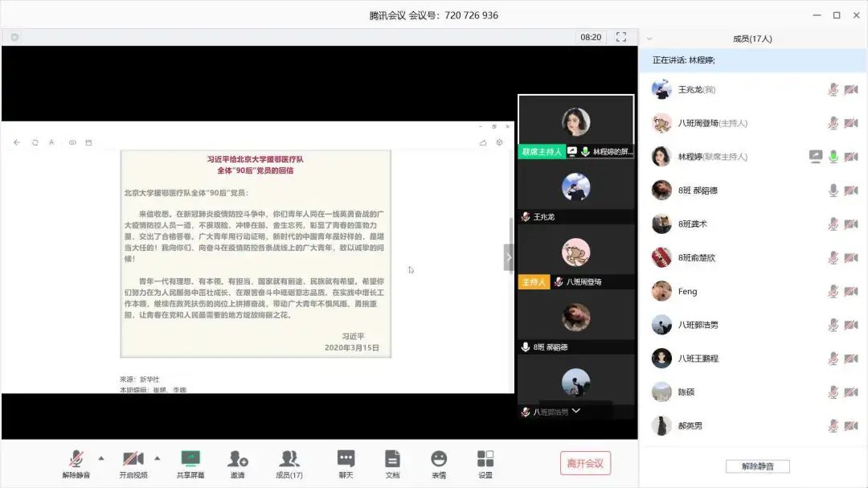Select 林程婷's video thumbnail tile
Viewport: 868px width, 488px height.
click(575, 125)
